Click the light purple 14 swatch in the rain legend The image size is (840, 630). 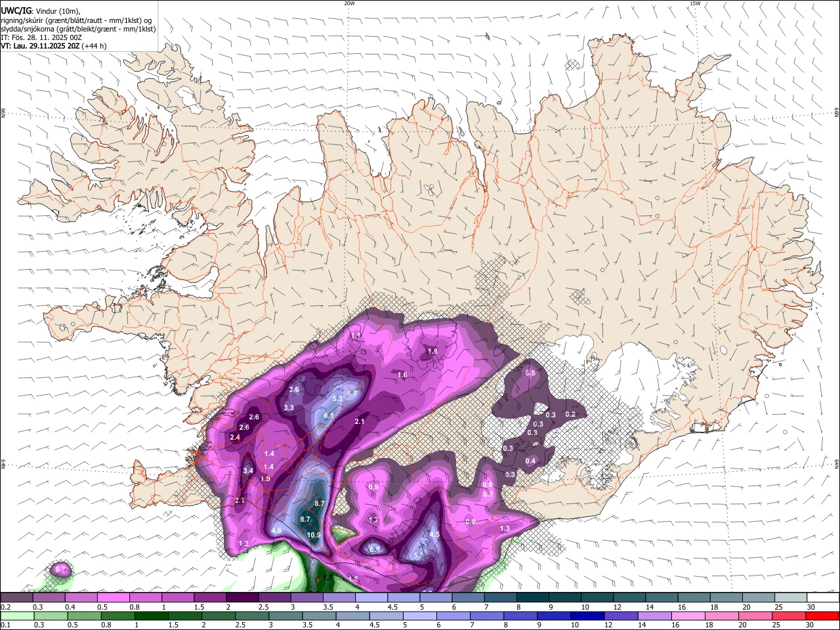654,616
